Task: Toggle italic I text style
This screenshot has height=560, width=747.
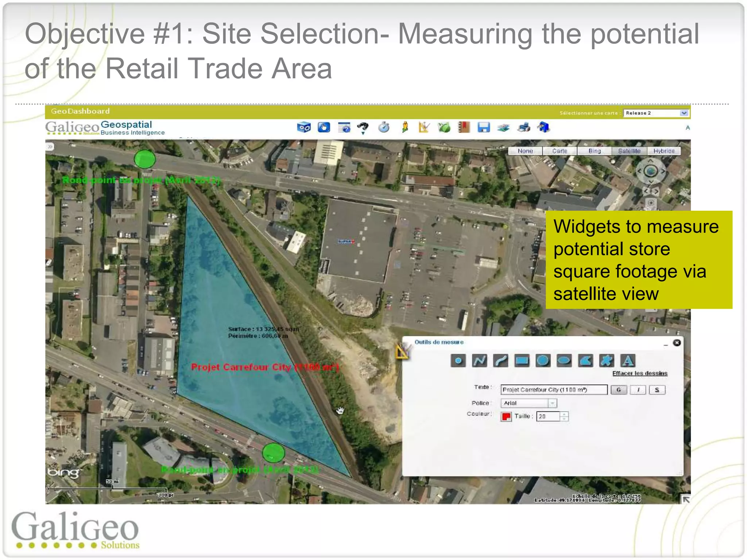Action: tap(638, 390)
